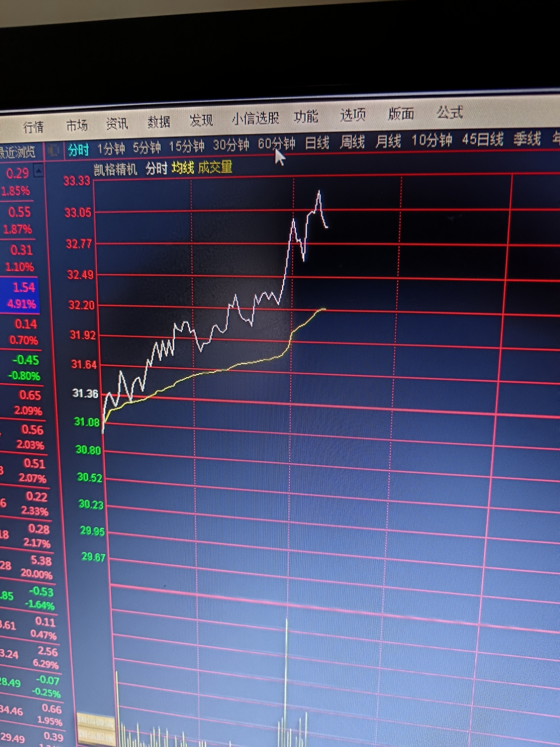560x747 pixels.
Task: Select the 15分钟 chart period
Action: click(x=187, y=146)
